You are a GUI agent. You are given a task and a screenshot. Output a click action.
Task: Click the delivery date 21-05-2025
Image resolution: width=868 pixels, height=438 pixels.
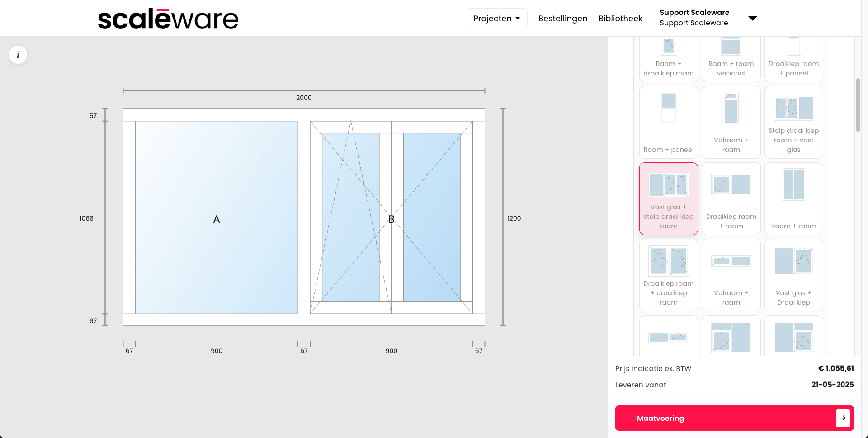tap(832, 385)
